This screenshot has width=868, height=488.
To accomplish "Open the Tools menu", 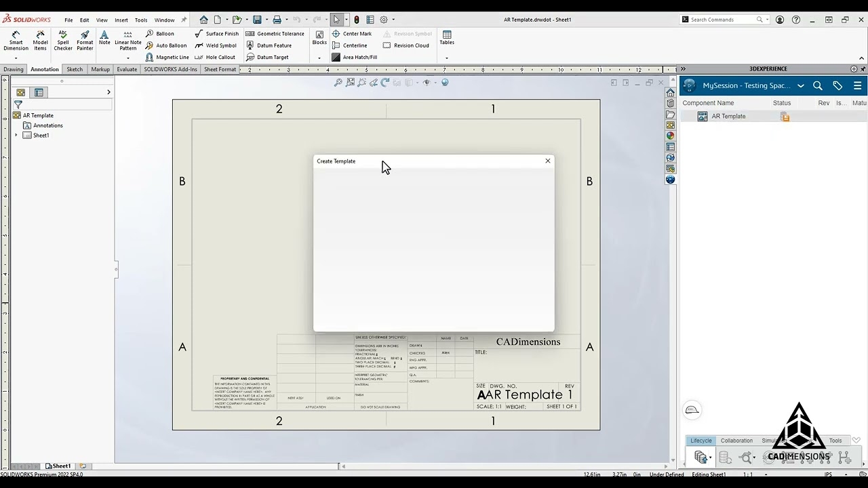I will [141, 20].
